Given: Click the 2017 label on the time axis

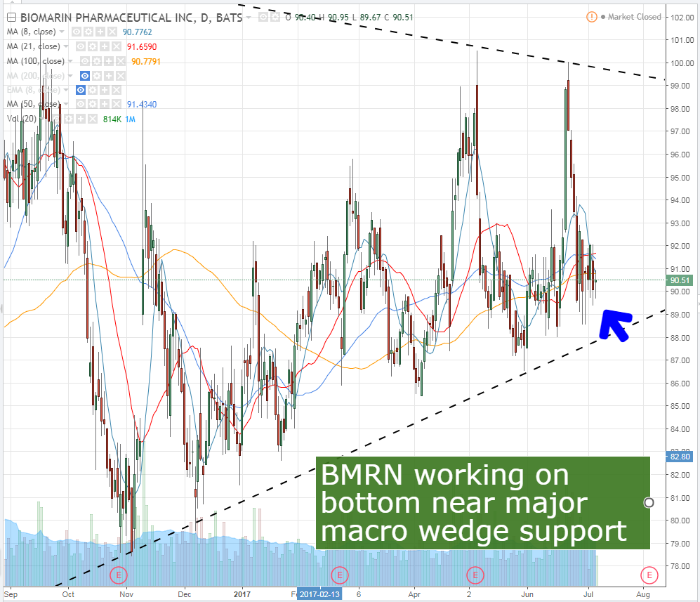Looking at the screenshot, I should tap(242, 594).
